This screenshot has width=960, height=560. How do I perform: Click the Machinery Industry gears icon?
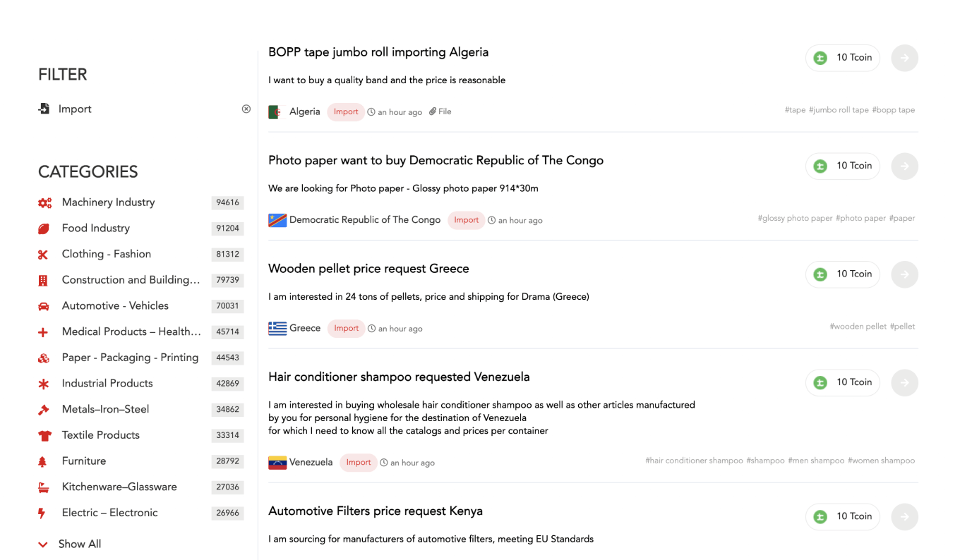pyautogui.click(x=44, y=203)
